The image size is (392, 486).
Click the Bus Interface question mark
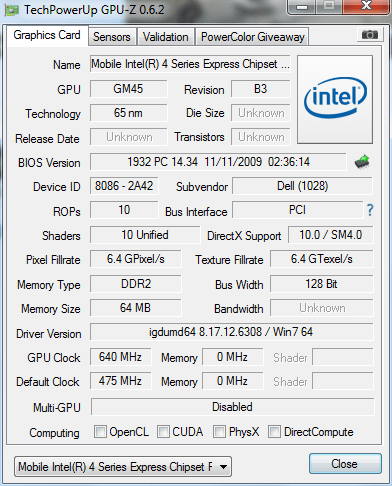[370, 210]
